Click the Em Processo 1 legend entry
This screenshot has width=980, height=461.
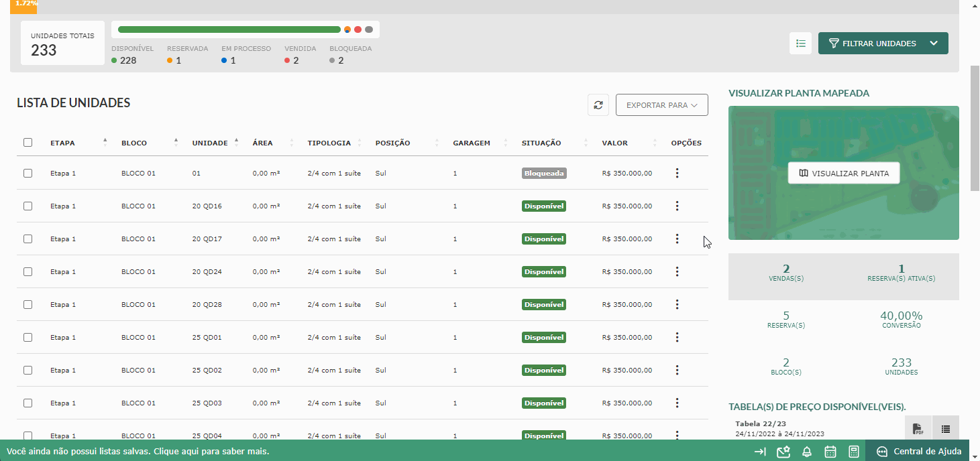246,55
